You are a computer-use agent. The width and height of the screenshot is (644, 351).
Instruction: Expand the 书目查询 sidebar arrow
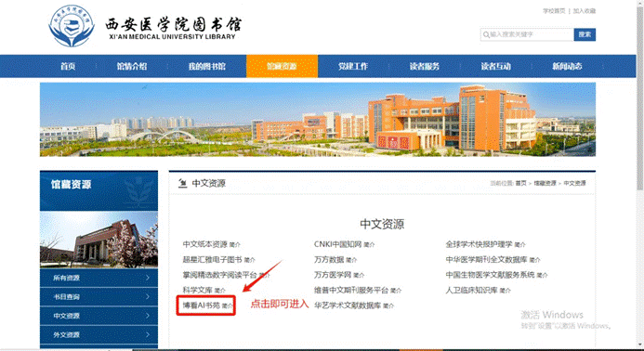click(148, 296)
